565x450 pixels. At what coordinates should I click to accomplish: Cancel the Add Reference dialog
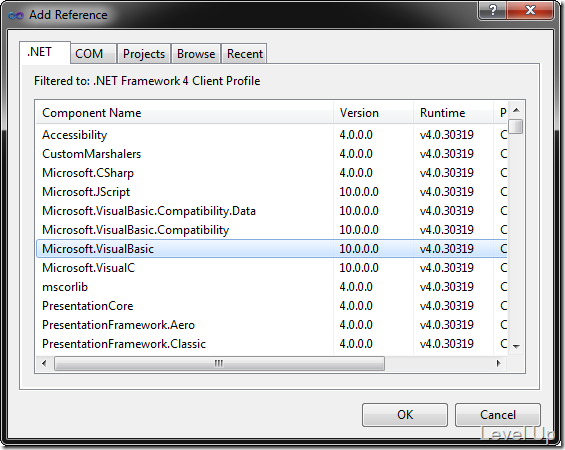click(498, 415)
